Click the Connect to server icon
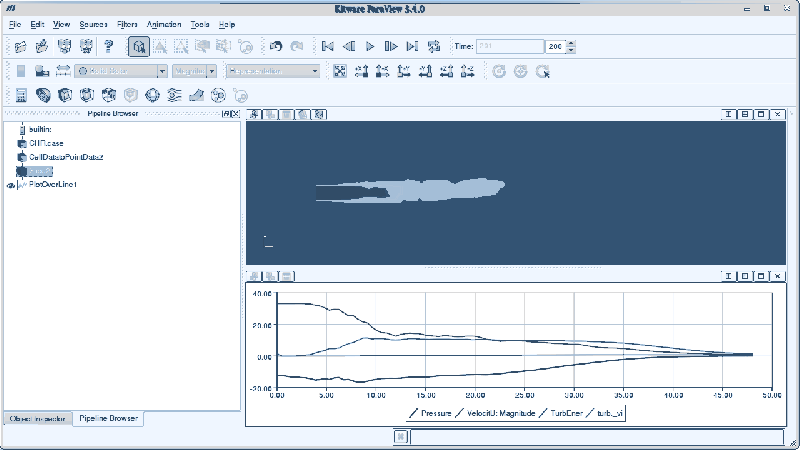800x450 pixels. (x=64, y=46)
